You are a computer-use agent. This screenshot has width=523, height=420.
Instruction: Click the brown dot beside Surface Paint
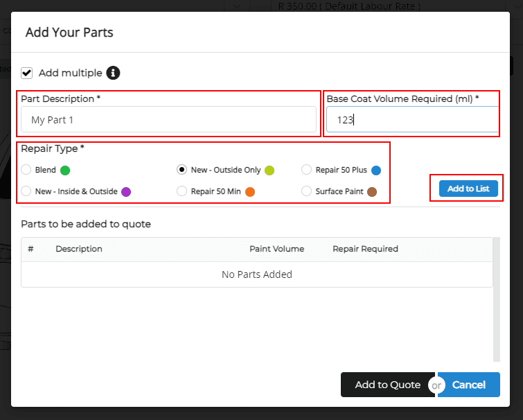372,191
